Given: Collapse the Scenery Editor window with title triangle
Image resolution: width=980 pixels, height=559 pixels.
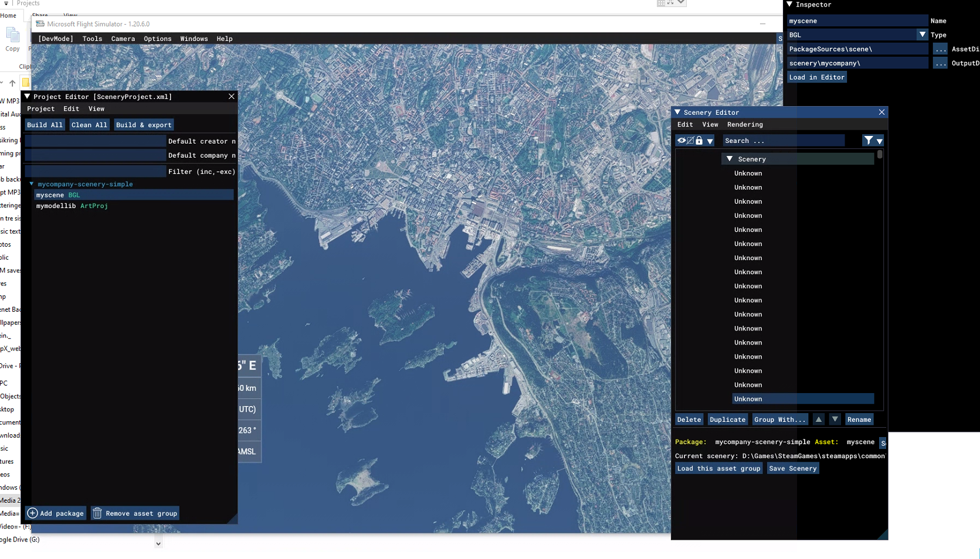Looking at the screenshot, I should click(677, 112).
